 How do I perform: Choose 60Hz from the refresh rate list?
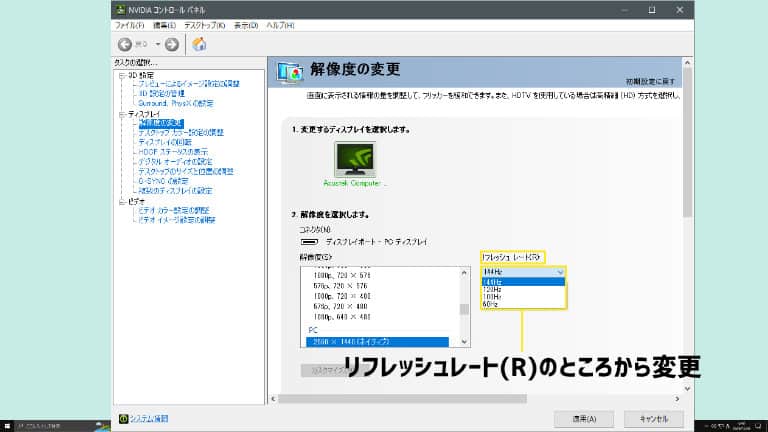click(x=523, y=304)
